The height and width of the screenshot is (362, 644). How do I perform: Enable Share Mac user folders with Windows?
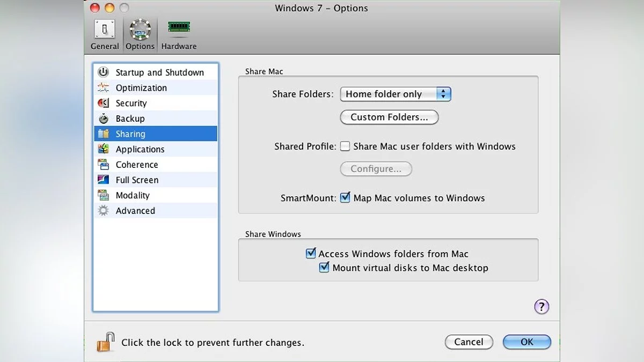[346, 146]
